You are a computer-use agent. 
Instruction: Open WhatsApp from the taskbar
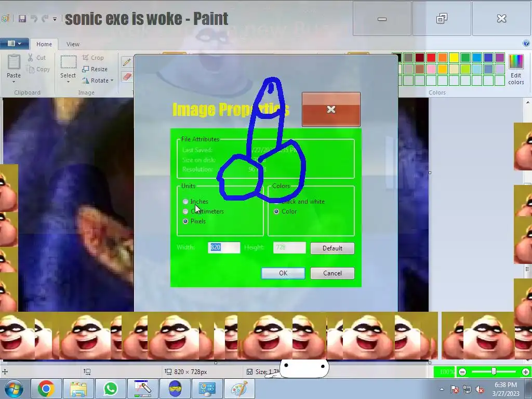coord(111,389)
